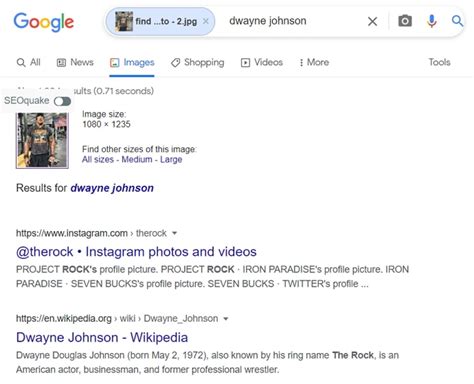The width and height of the screenshot is (474, 384).
Task: Switch to the All results tab
Action: (x=28, y=62)
